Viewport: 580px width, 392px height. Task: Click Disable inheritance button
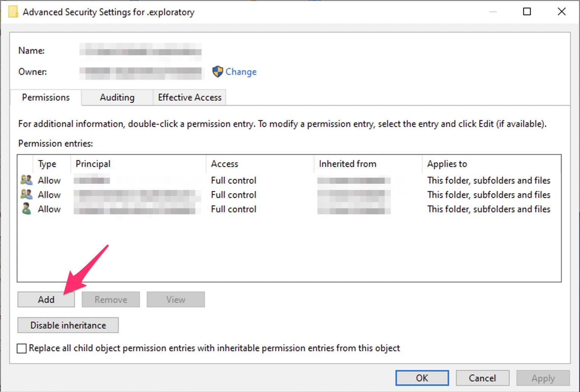click(68, 325)
